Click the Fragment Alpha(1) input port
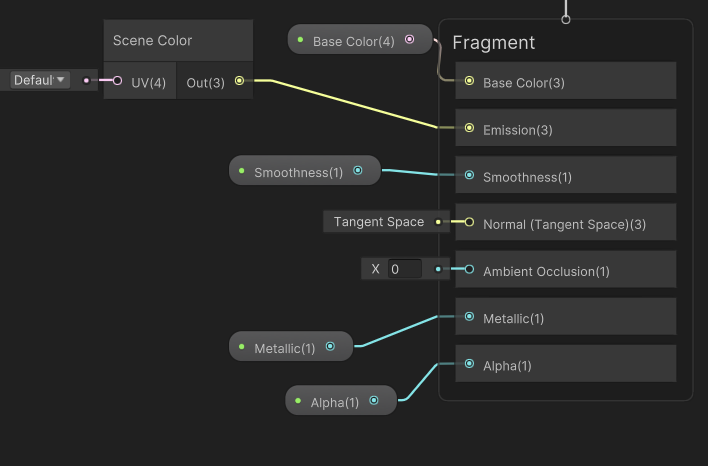The image size is (708, 466). pyautogui.click(x=469, y=364)
